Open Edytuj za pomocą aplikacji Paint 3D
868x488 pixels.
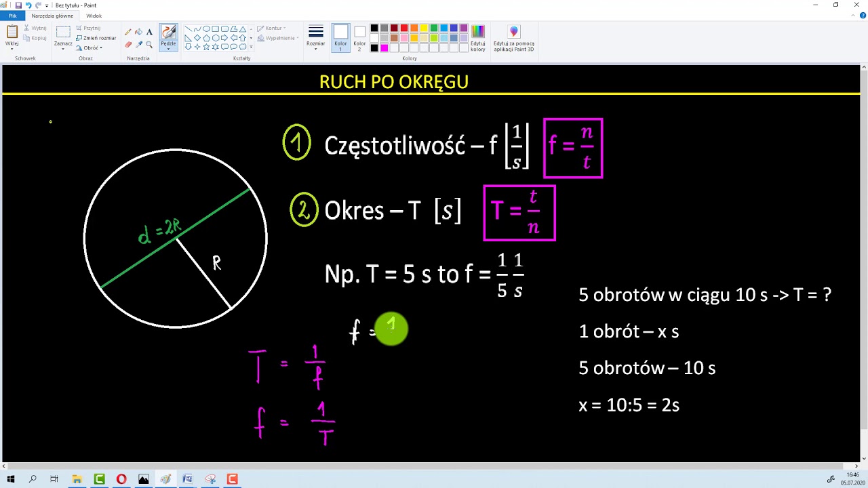pyautogui.click(x=513, y=38)
